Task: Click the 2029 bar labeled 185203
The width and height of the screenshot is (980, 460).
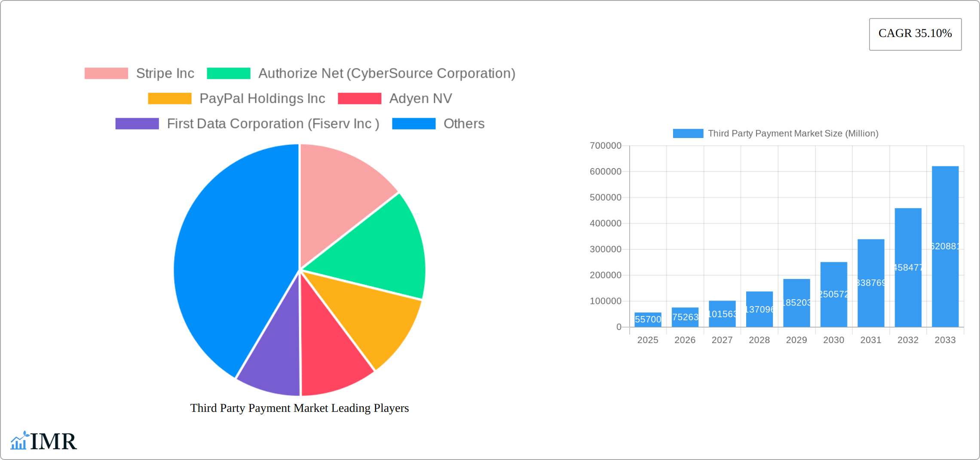Action: tap(796, 303)
